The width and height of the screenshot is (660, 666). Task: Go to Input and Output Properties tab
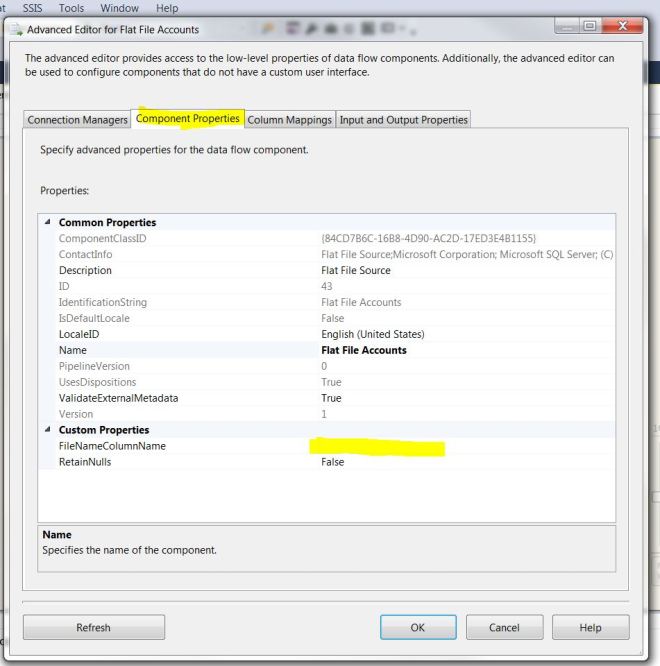point(403,120)
